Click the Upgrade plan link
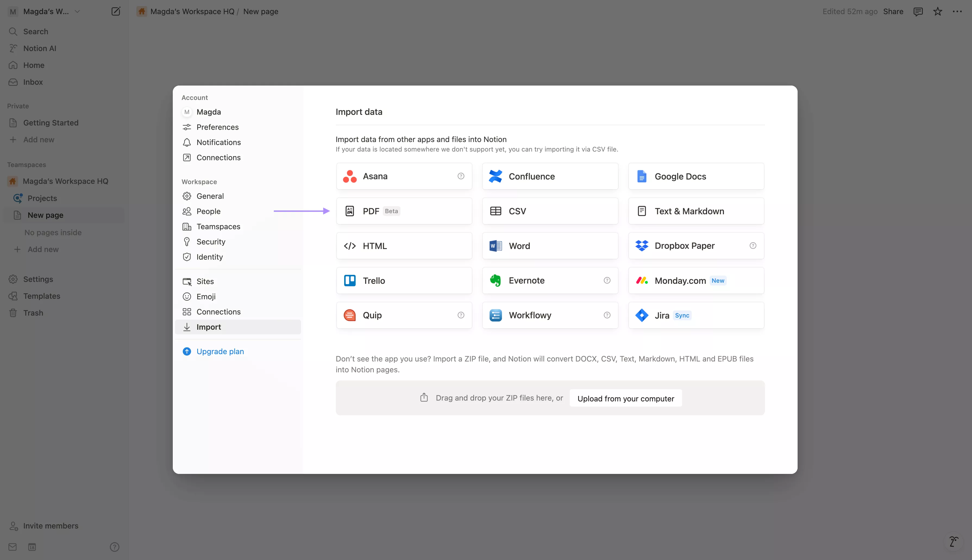 point(220,351)
